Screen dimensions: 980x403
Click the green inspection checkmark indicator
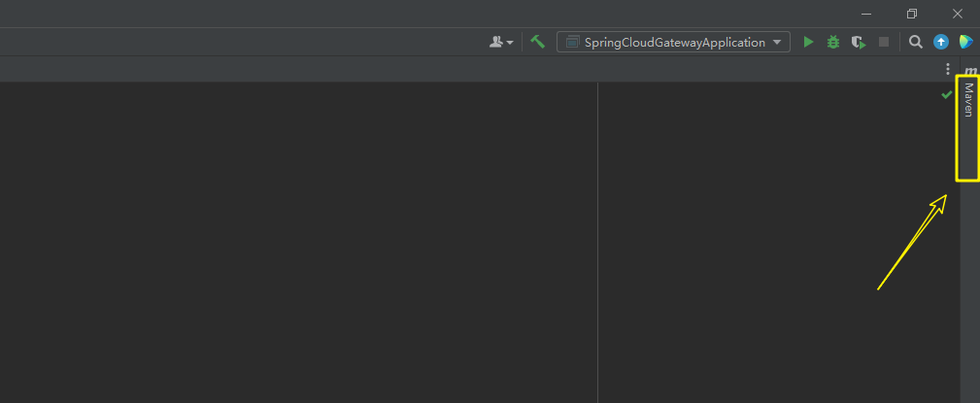[946, 95]
